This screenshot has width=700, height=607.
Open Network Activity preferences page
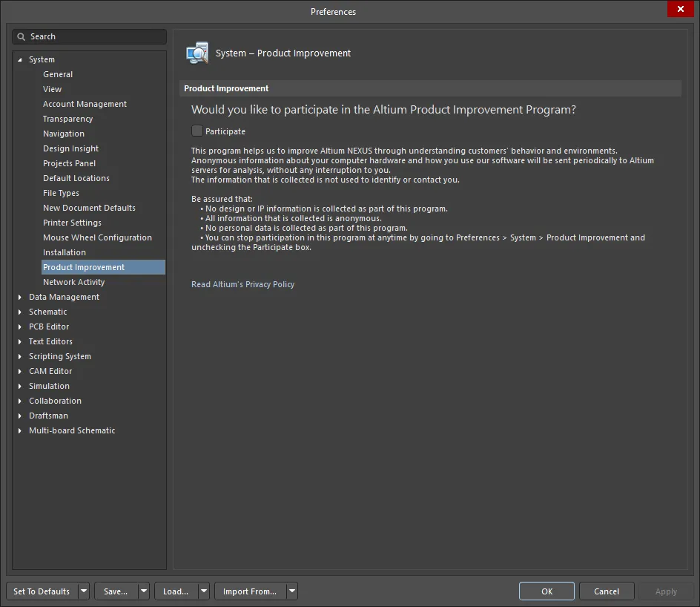click(x=73, y=282)
